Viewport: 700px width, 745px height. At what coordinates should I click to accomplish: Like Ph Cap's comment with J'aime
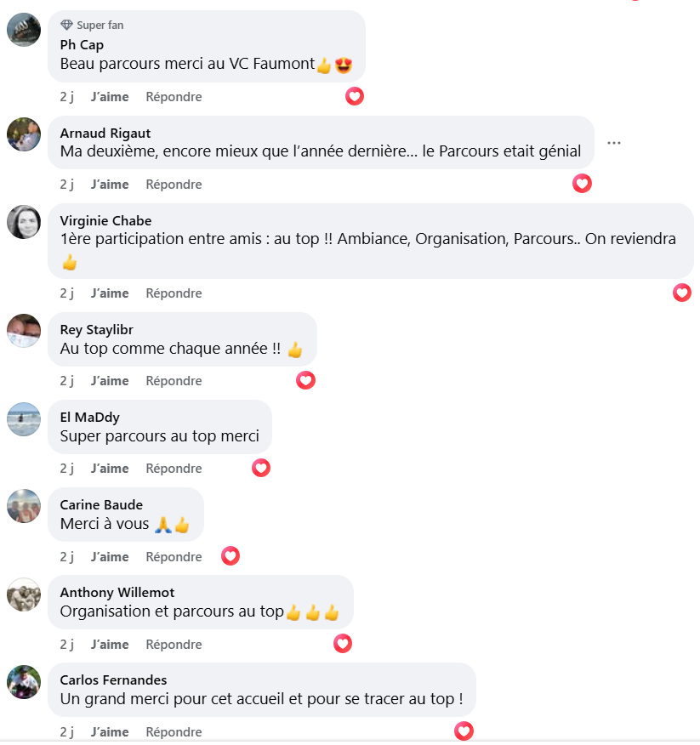tap(110, 97)
